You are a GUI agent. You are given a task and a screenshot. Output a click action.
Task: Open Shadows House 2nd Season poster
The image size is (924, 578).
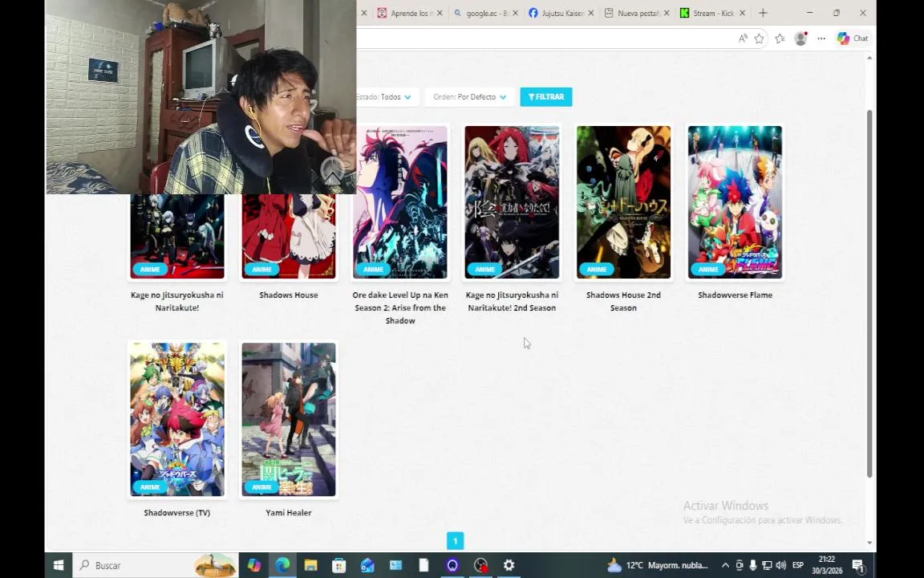pyautogui.click(x=623, y=201)
